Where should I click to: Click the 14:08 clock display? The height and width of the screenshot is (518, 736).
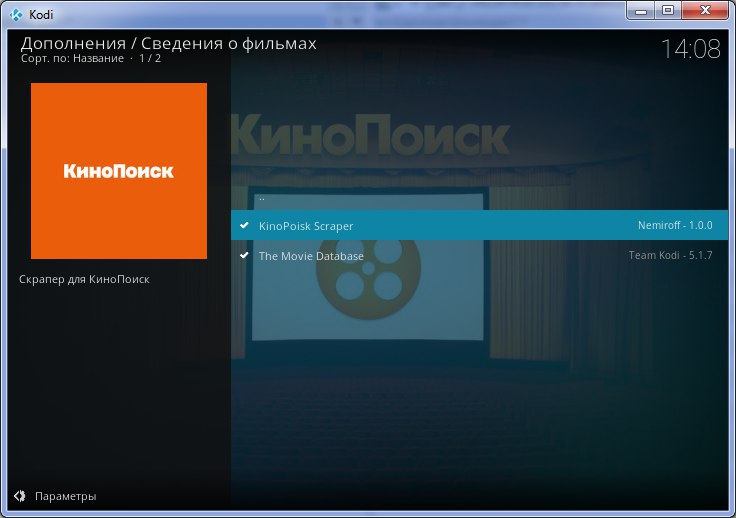click(690, 49)
